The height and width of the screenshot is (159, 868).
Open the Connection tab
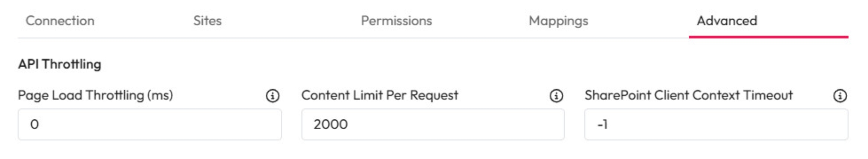pyautogui.click(x=60, y=21)
